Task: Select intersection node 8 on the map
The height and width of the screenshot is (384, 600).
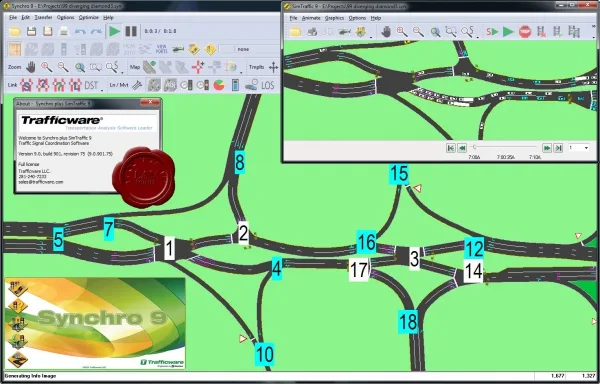Action: [240, 162]
